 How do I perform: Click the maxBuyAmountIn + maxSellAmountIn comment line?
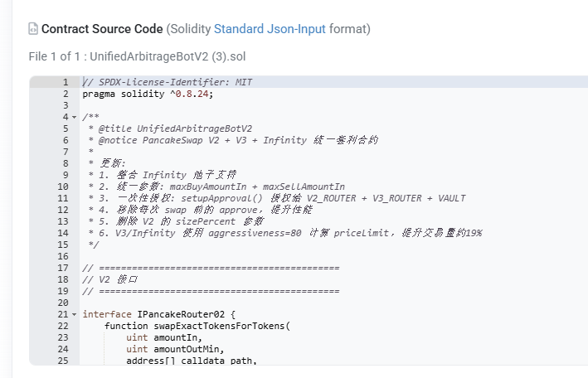(x=216, y=187)
